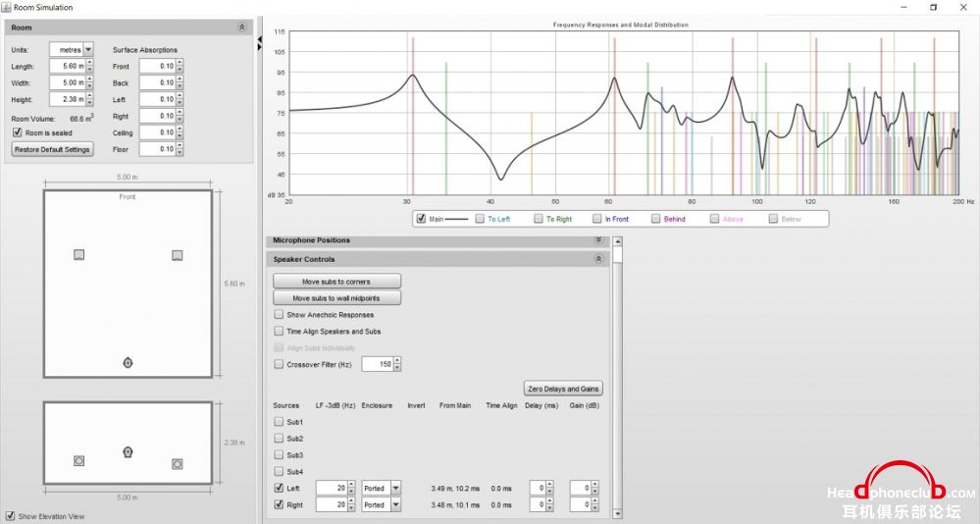Viewport: 980px width, 524px height.
Task: Select the listener icon in elevation view
Action: tap(129, 451)
